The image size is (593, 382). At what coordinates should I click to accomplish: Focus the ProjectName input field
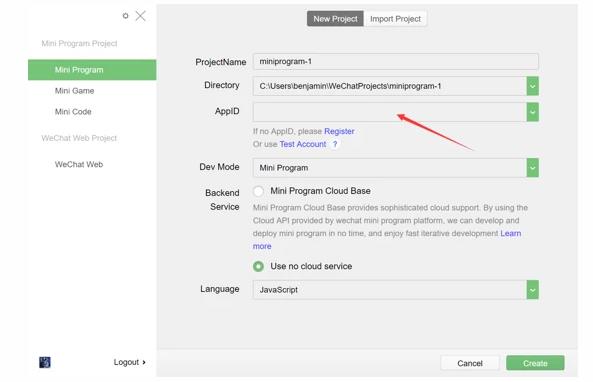point(396,61)
